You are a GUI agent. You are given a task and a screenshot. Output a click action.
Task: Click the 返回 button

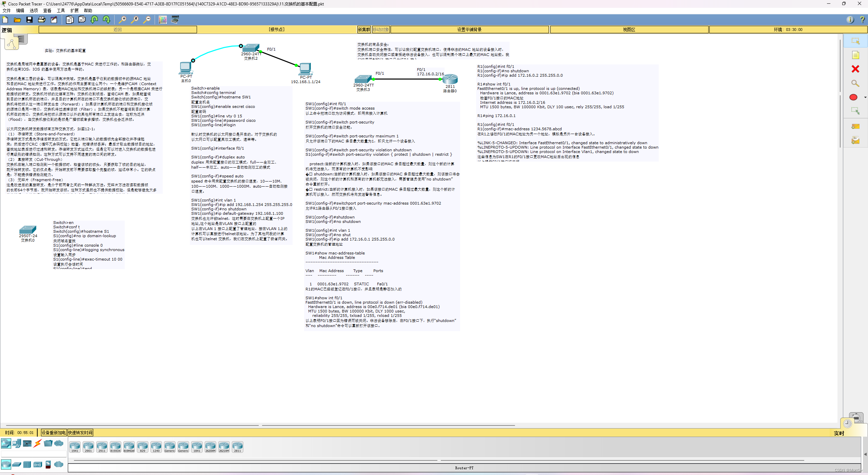[x=118, y=30]
